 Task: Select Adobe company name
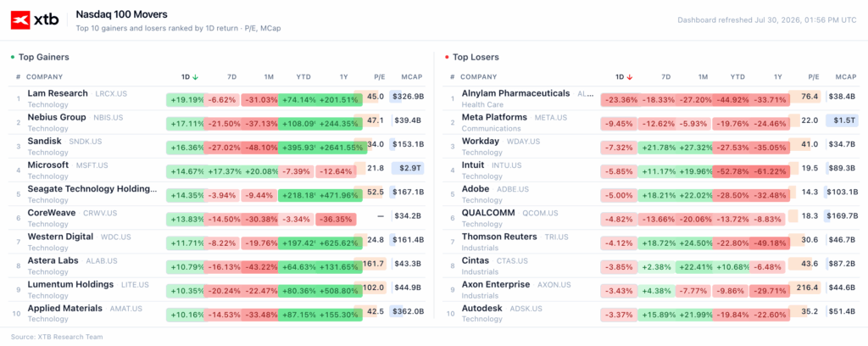(x=476, y=188)
